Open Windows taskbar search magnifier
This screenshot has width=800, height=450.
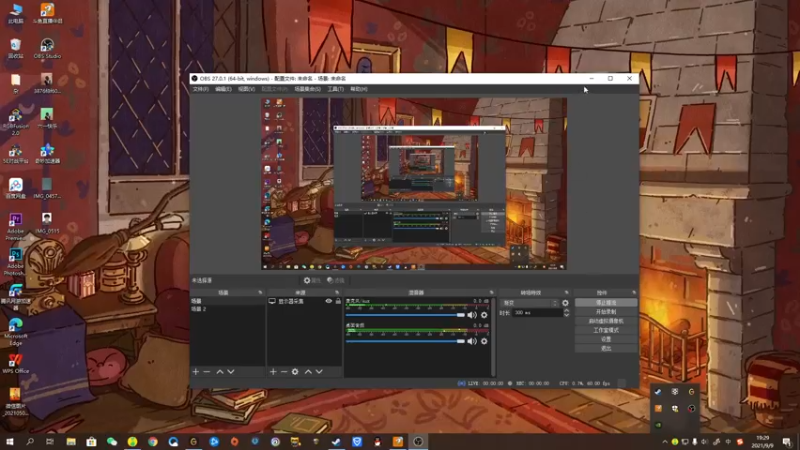pyautogui.click(x=30, y=441)
